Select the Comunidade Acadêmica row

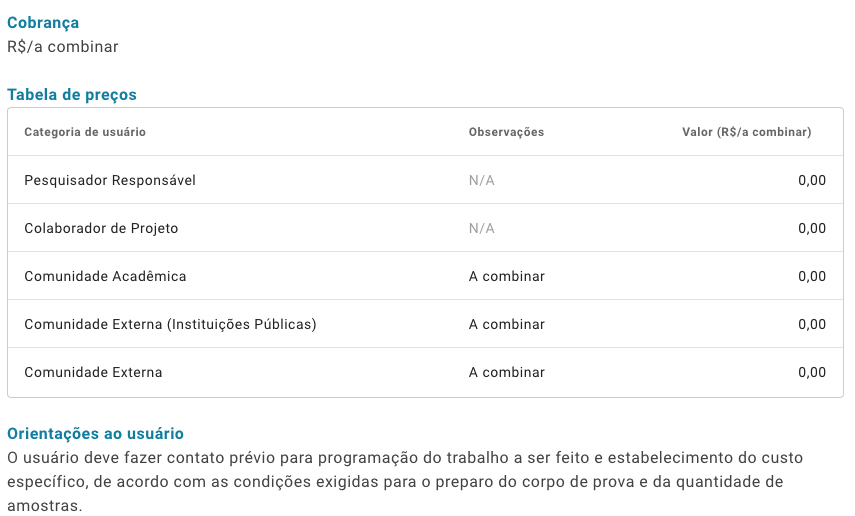425,276
